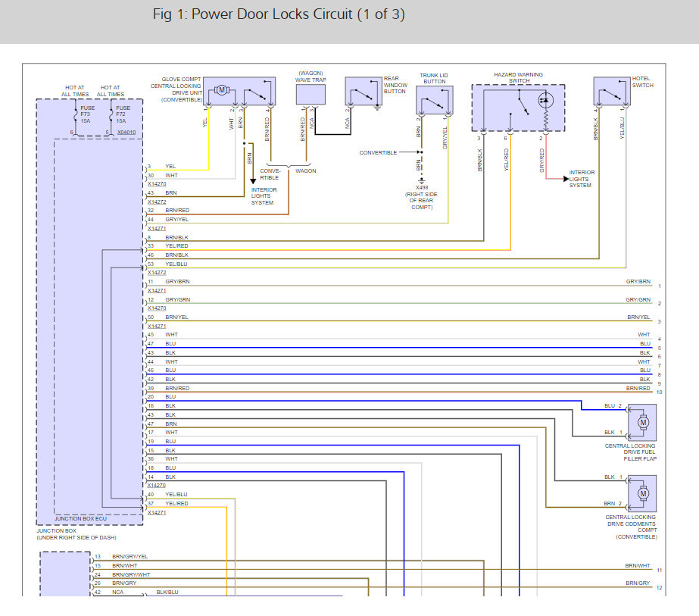Click the BRN/WHT label at right edge output 11
Image resolution: width=699 pixels, height=616 pixels.
[638, 565]
